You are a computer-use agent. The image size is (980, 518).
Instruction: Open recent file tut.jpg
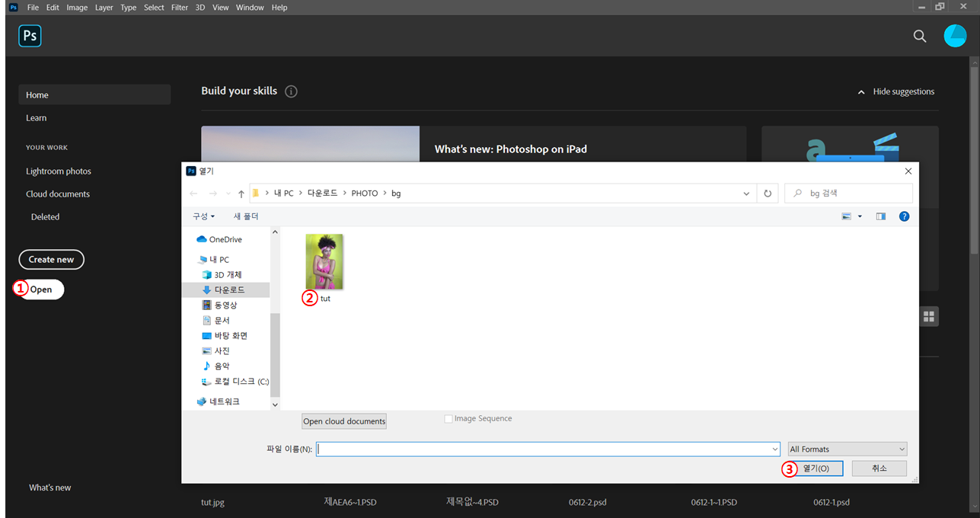click(x=212, y=503)
